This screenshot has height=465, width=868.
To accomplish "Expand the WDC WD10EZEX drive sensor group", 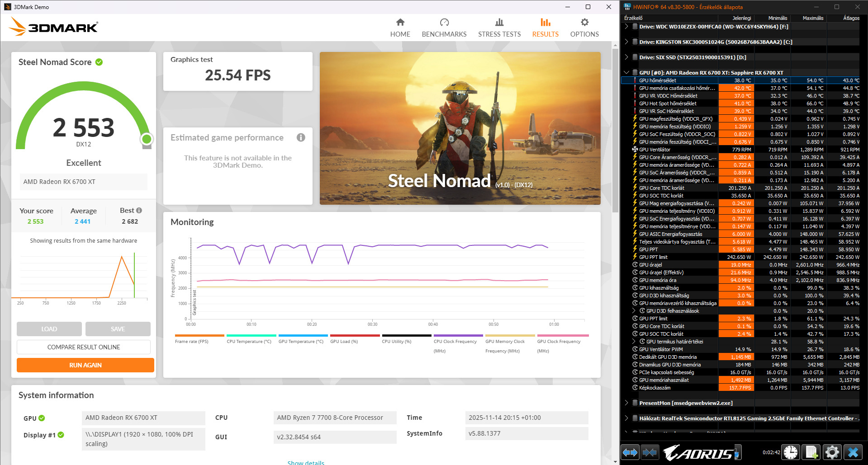I will [626, 27].
